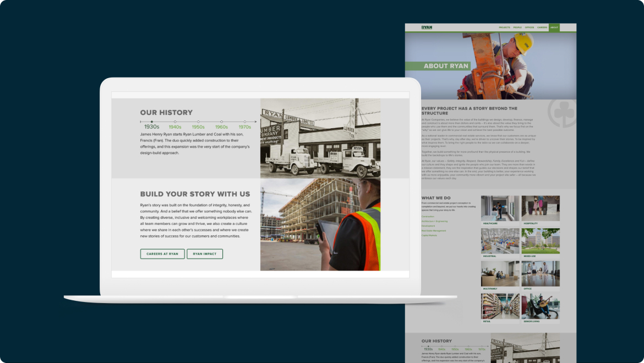Click the Capital Markets link
Image resolution: width=644 pixels, height=363 pixels.
coord(429,235)
